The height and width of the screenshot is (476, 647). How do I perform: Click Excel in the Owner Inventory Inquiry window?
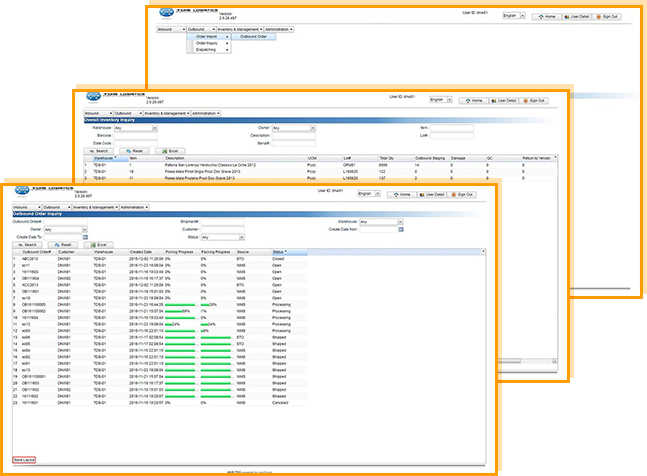point(174,150)
